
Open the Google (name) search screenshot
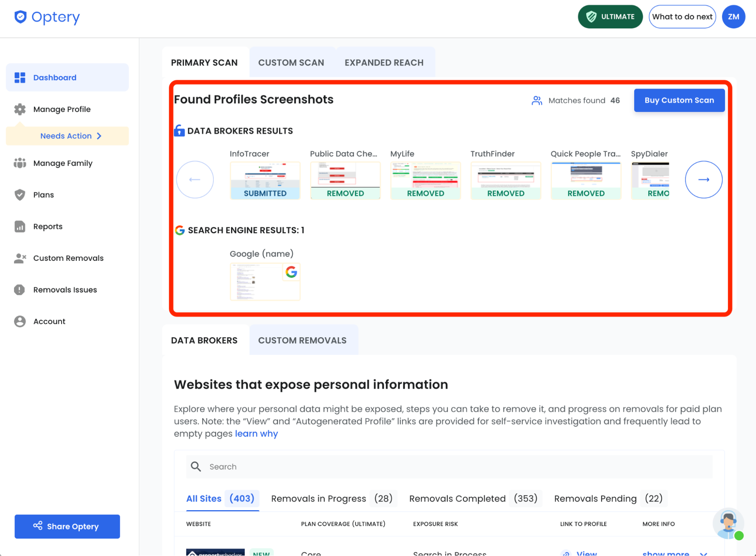[x=265, y=282]
